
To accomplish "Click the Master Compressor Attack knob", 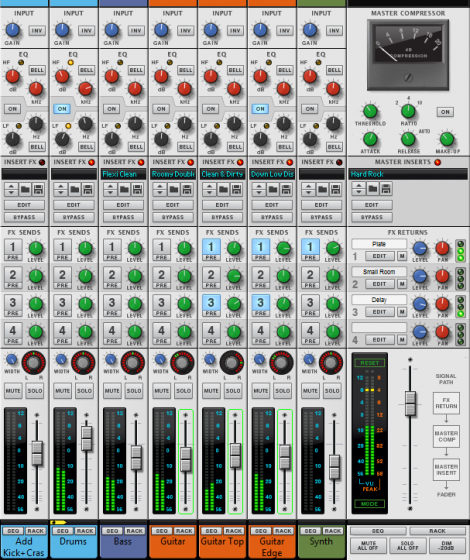I will click(x=370, y=139).
